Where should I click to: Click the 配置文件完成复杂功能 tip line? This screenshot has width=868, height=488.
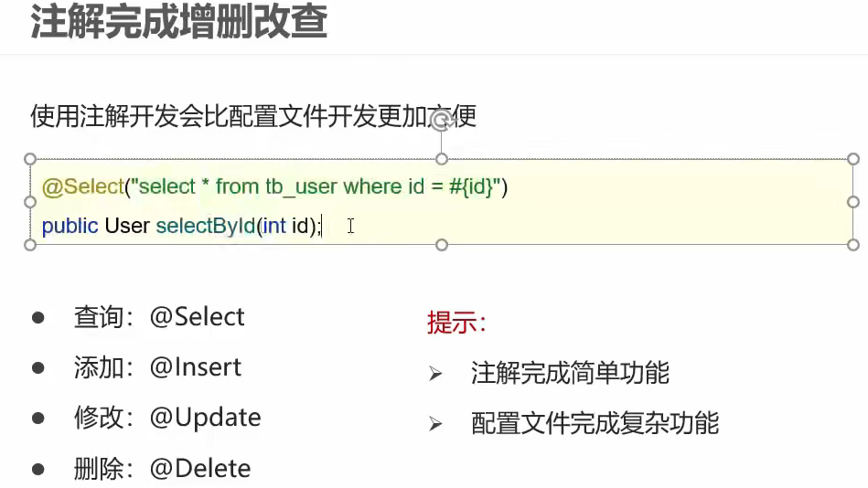[x=595, y=423]
